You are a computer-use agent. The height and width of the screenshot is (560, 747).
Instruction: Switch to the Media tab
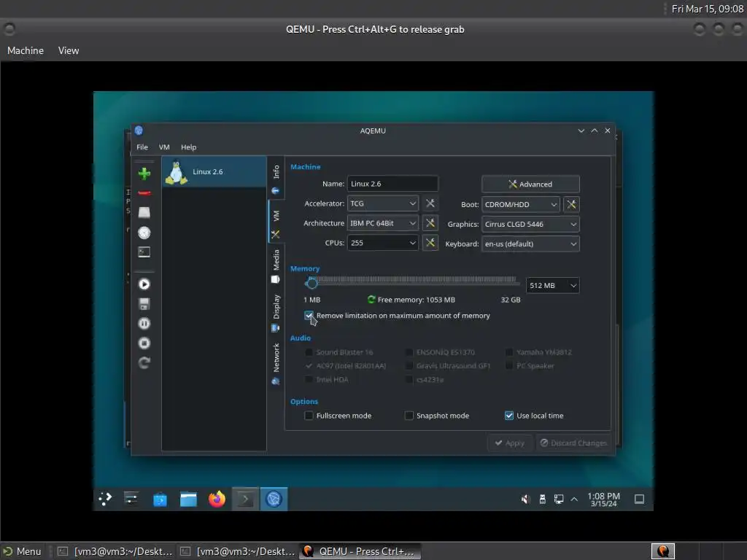[x=276, y=265]
